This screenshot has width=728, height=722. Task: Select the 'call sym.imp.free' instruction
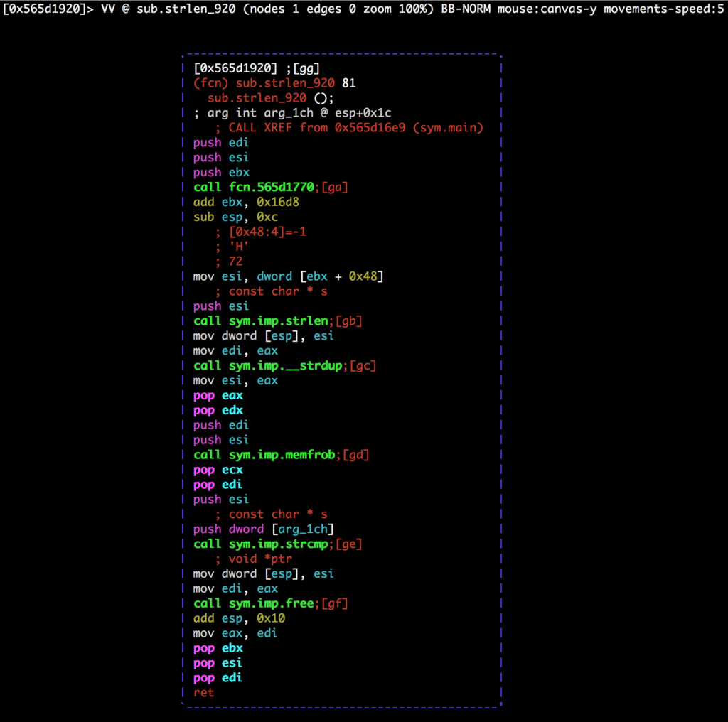(254, 603)
